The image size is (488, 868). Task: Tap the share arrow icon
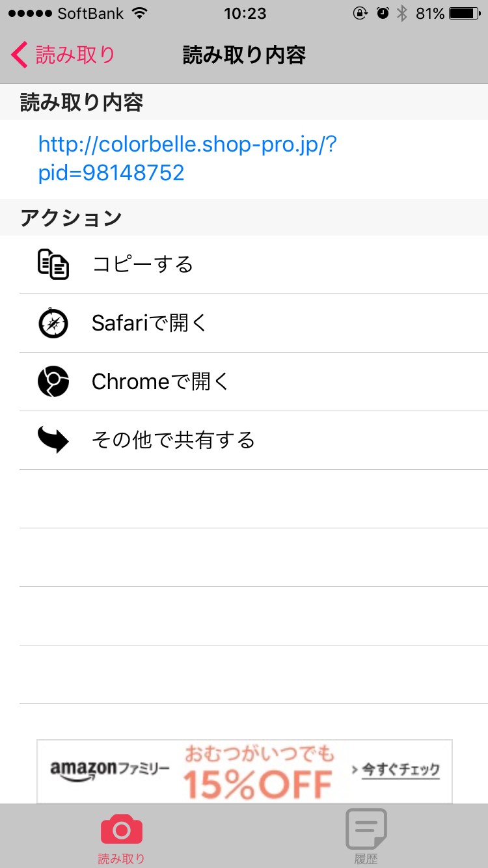pyautogui.click(x=53, y=440)
